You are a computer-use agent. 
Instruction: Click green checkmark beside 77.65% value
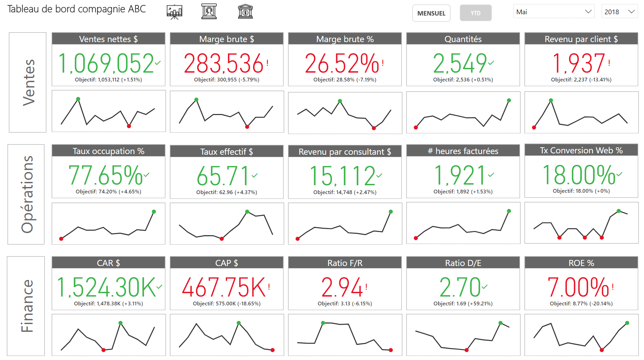(146, 175)
